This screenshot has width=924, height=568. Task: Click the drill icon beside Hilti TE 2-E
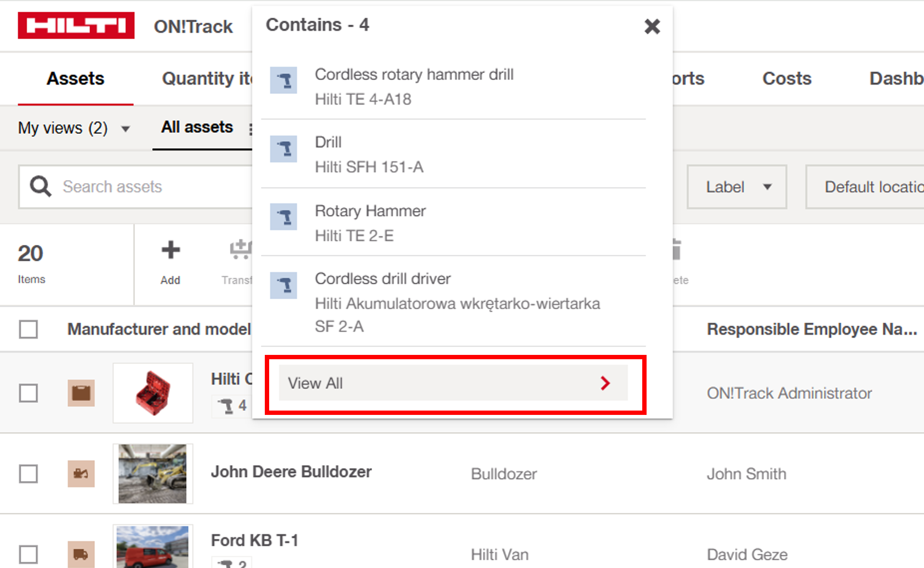284,217
